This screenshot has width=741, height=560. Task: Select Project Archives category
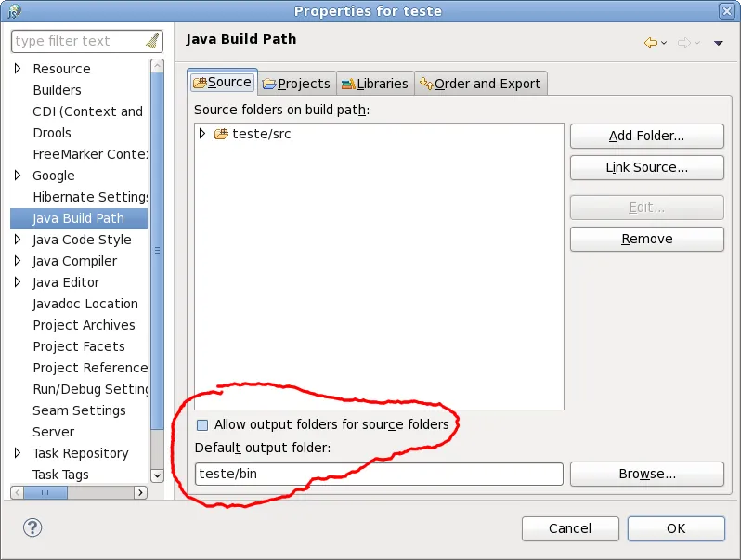point(84,325)
